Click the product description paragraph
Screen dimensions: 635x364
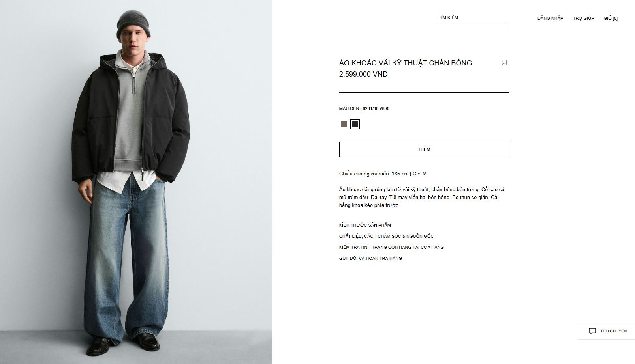pos(422,197)
